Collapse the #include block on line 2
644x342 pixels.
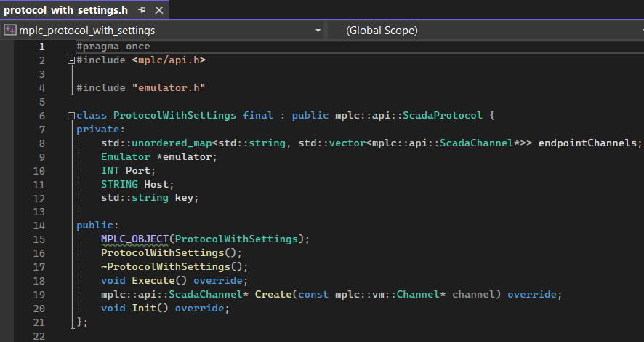pos(71,60)
